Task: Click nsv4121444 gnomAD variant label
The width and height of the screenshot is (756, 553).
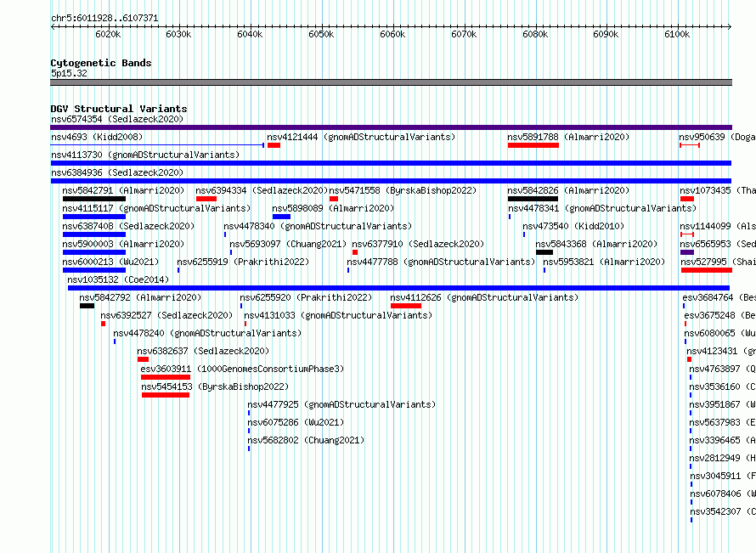Action: click(x=361, y=137)
